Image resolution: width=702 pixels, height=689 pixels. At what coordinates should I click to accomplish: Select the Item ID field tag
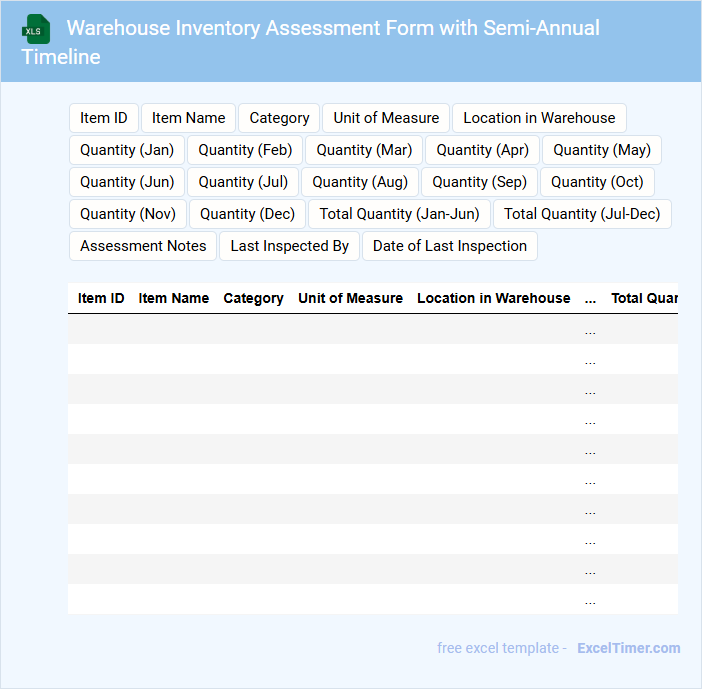click(x=104, y=118)
